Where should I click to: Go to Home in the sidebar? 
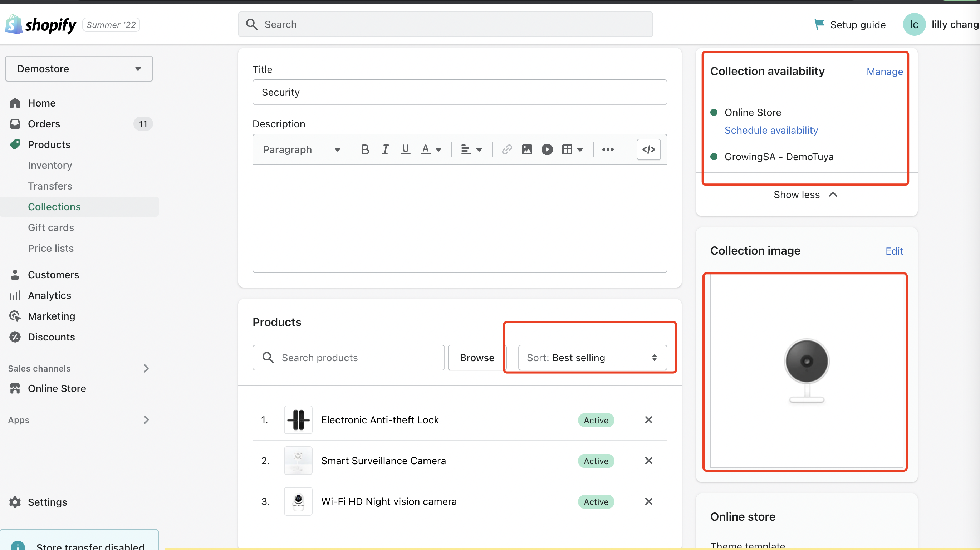tap(41, 103)
